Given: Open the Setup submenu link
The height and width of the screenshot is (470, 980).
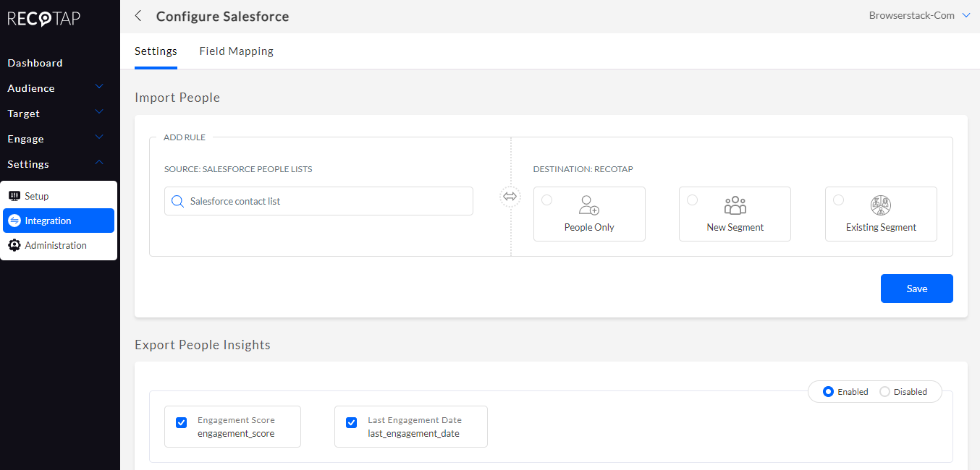Looking at the screenshot, I should click(x=59, y=196).
